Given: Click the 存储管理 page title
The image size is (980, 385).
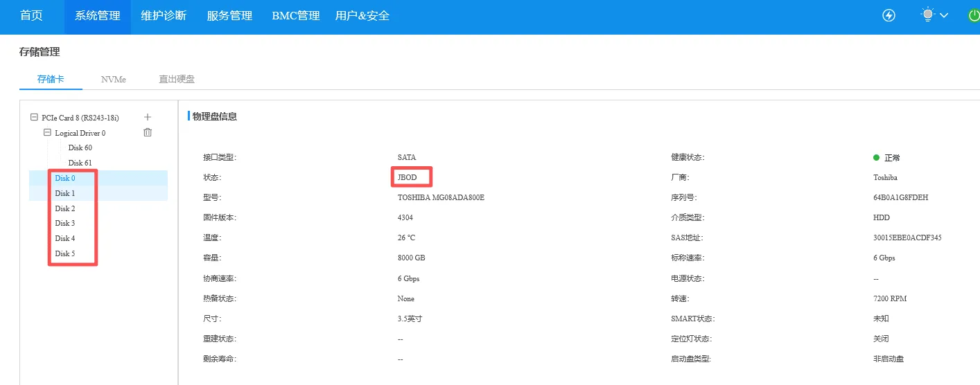Looking at the screenshot, I should pyautogui.click(x=40, y=51).
